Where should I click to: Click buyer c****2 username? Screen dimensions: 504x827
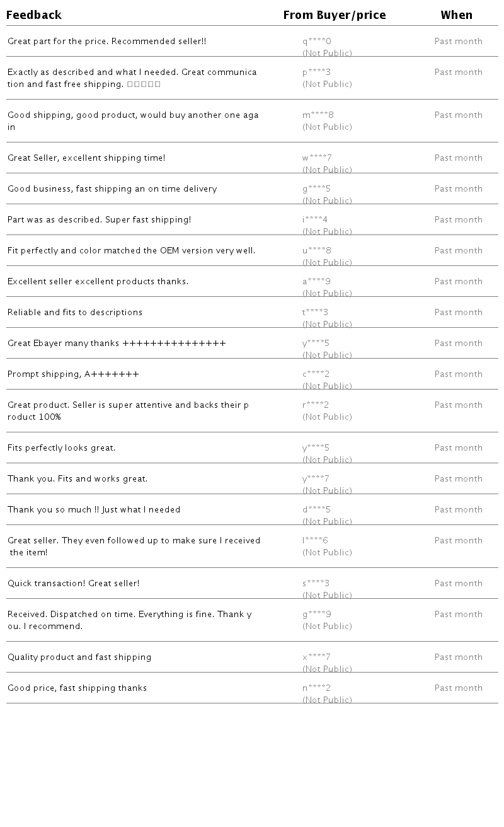(316, 374)
